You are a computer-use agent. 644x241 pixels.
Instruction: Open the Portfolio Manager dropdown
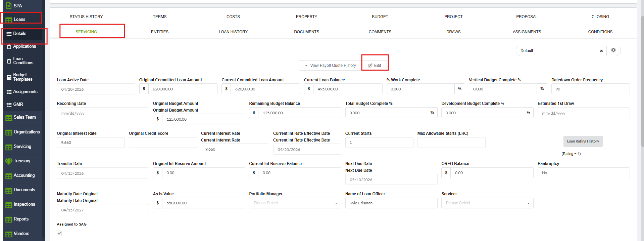tap(295, 203)
